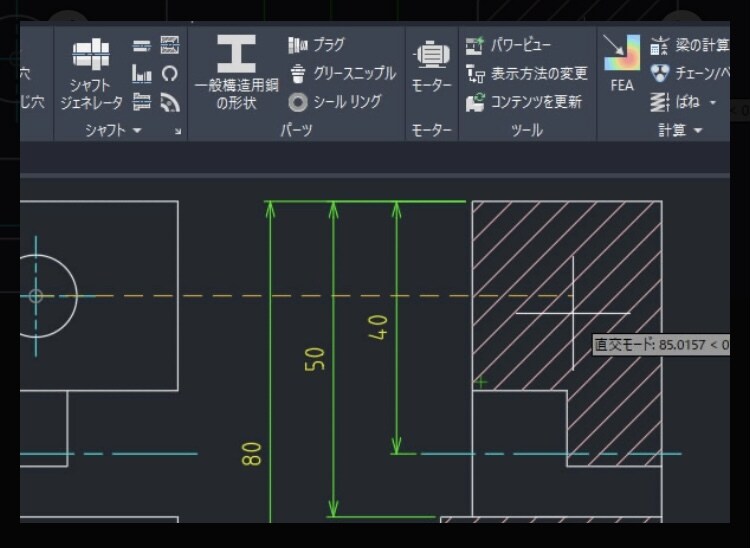This screenshot has height=548, width=750.
Task: Click the stepped shaft side-view icon in Shaft panel
Action: [x=142, y=102]
